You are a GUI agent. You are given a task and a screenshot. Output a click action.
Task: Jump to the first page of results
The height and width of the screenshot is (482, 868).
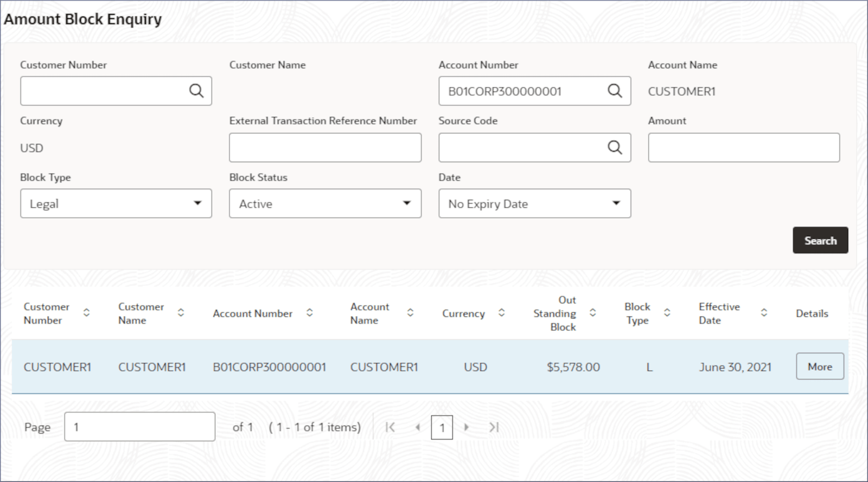pos(390,428)
